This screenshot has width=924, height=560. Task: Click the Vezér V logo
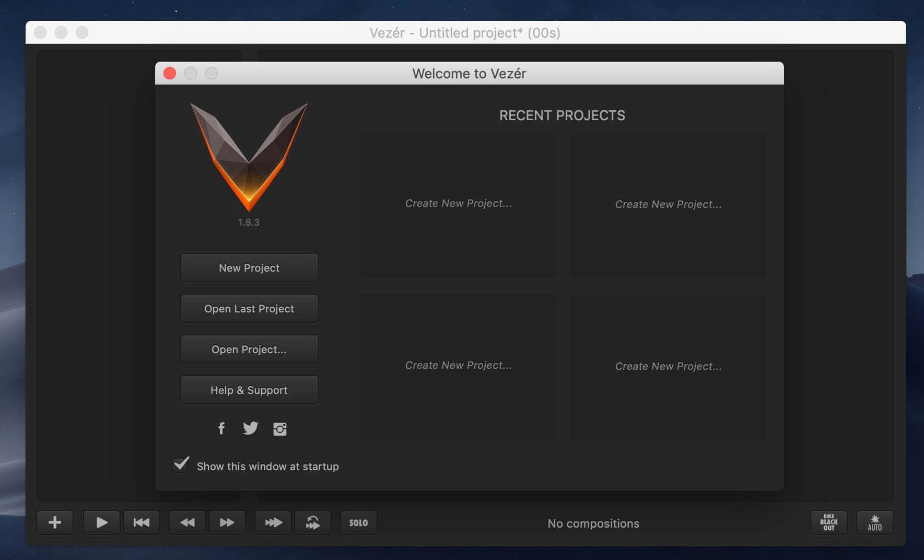click(249, 157)
